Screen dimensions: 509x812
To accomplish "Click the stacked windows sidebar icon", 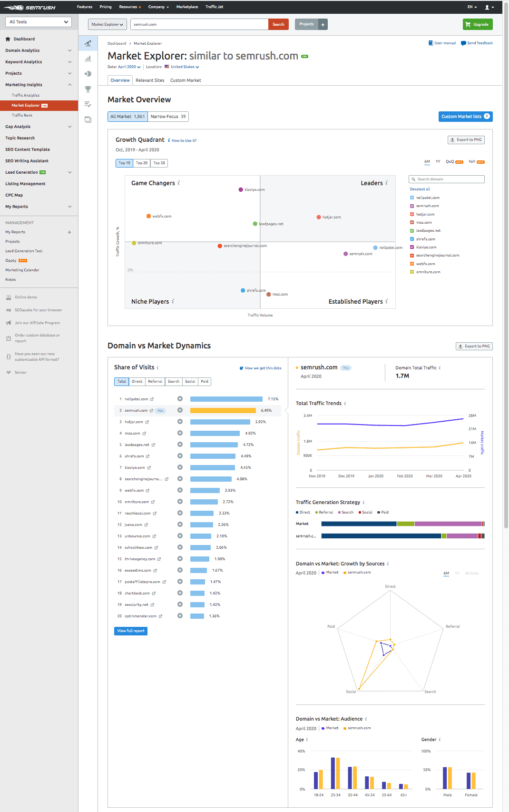I will tap(88, 119).
